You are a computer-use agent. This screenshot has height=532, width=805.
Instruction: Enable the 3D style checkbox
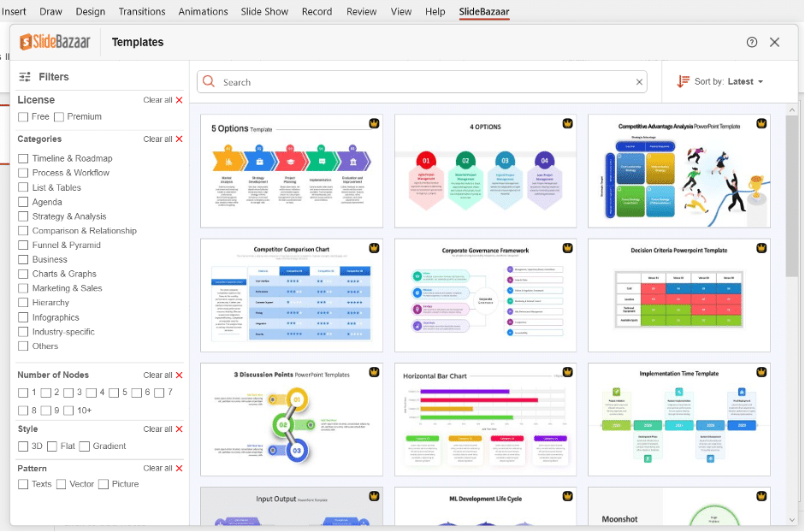pos(23,446)
